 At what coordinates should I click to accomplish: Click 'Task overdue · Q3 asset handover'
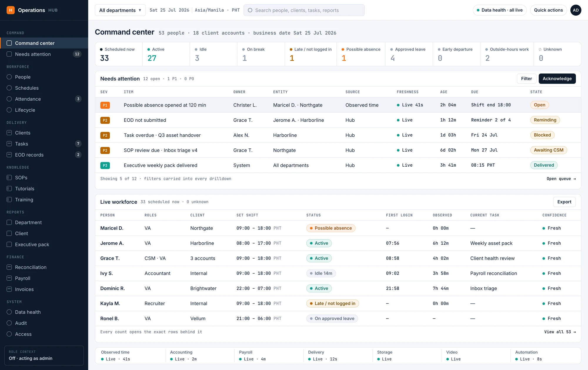click(162, 135)
